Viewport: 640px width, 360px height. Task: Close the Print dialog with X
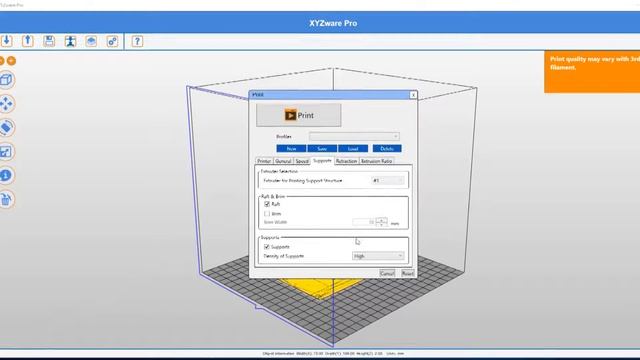pyautogui.click(x=413, y=95)
